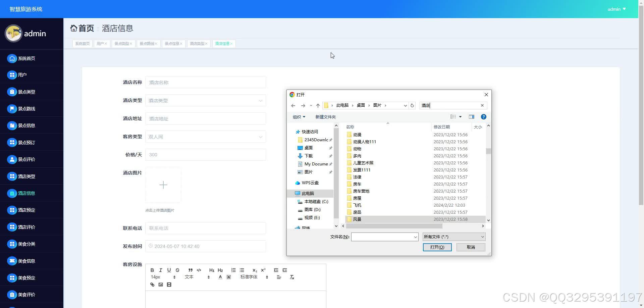Image resolution: width=644 pixels, height=308 pixels.
Task: Apply Heading 1 style in the editor
Action: coord(212,270)
